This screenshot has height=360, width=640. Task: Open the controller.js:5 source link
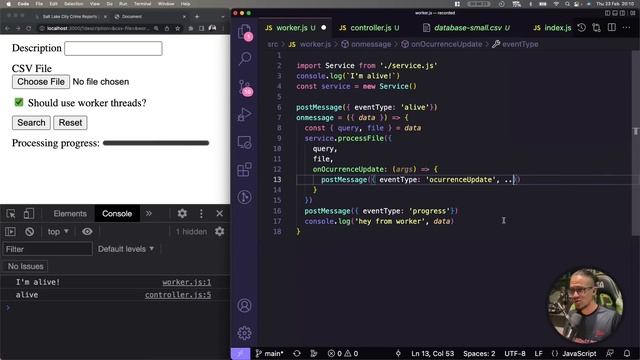click(x=178, y=295)
